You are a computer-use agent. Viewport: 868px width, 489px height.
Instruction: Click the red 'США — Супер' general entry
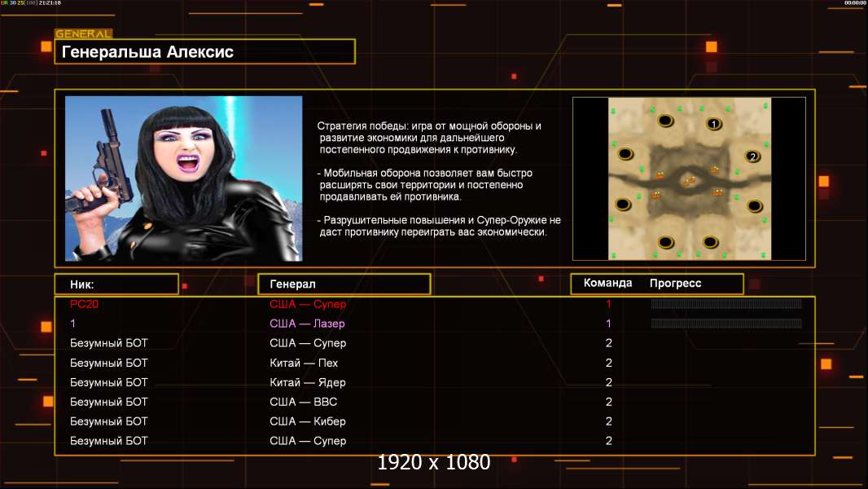pos(308,304)
